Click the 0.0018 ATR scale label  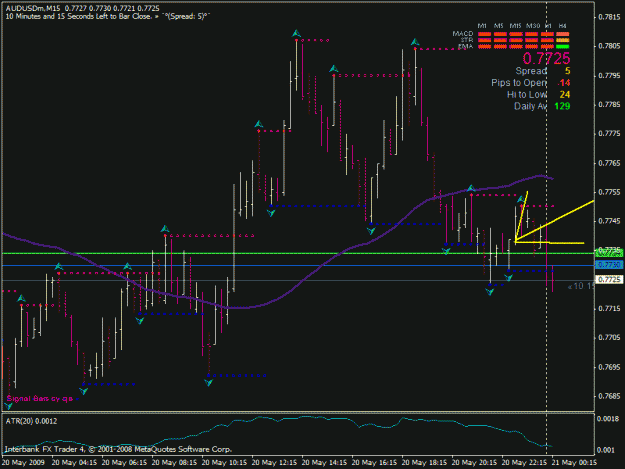608,419
